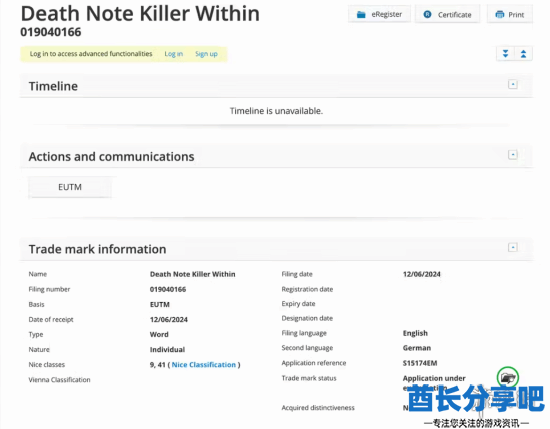550x429 pixels.
Task: Click the Timeline section heading
Action: point(53,86)
